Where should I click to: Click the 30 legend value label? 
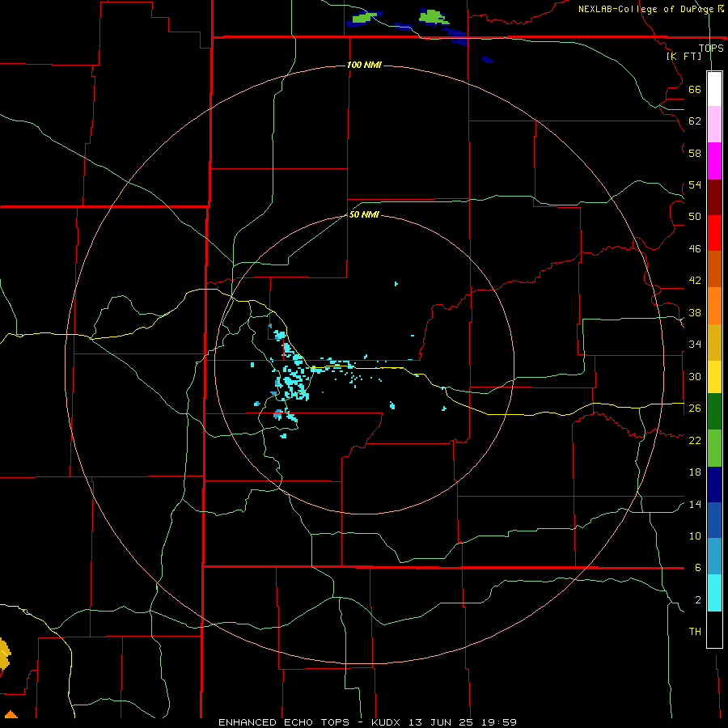[x=695, y=376]
